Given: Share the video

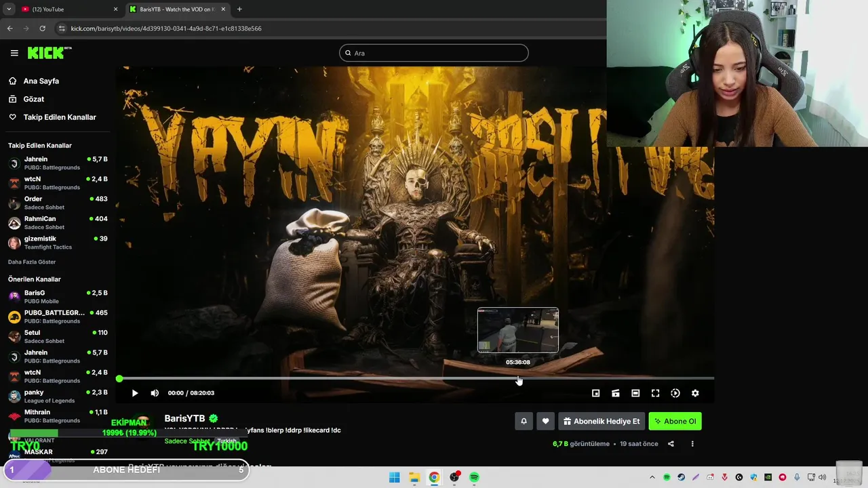Looking at the screenshot, I should (x=671, y=444).
